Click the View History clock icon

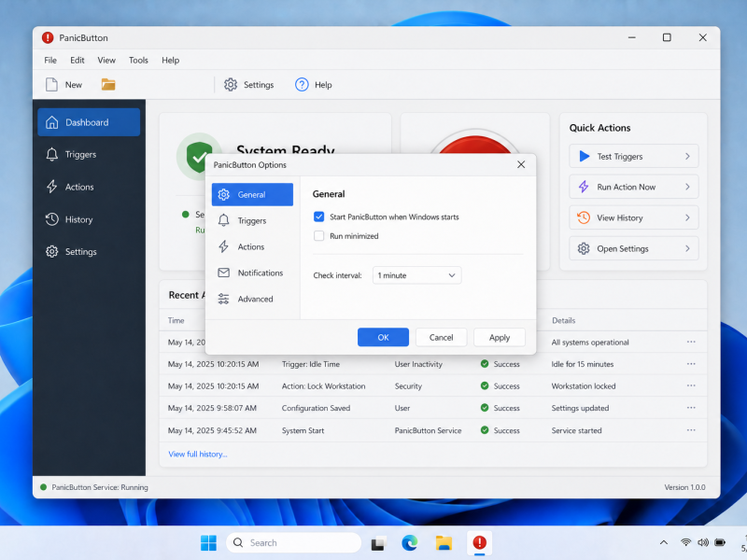(x=584, y=217)
